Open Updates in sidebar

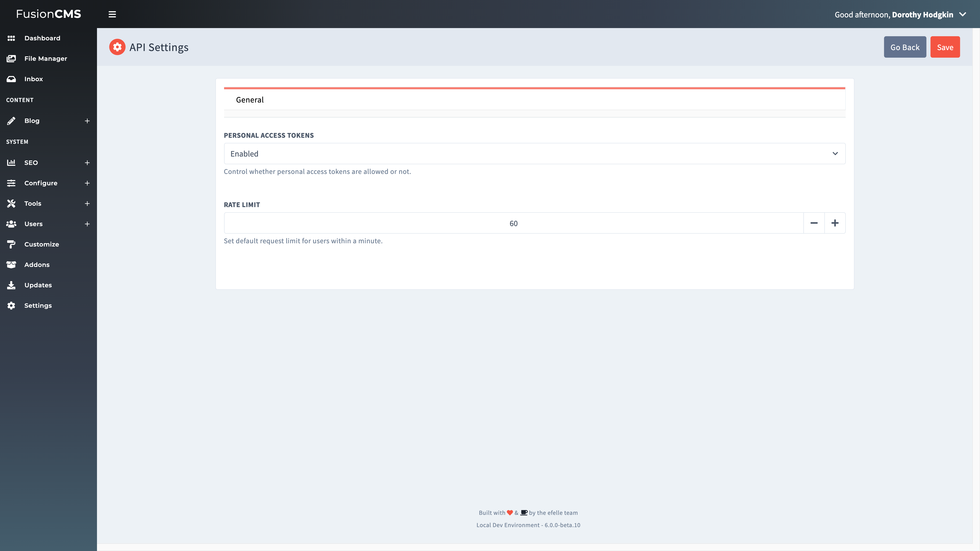click(x=38, y=285)
